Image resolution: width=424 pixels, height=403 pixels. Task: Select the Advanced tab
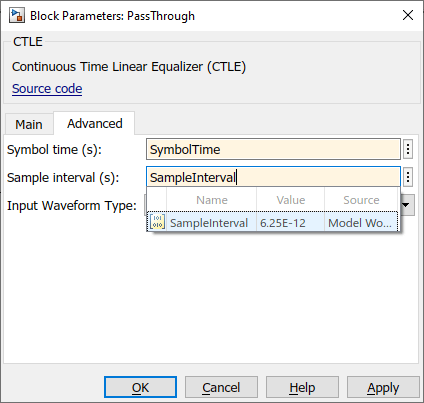click(95, 123)
